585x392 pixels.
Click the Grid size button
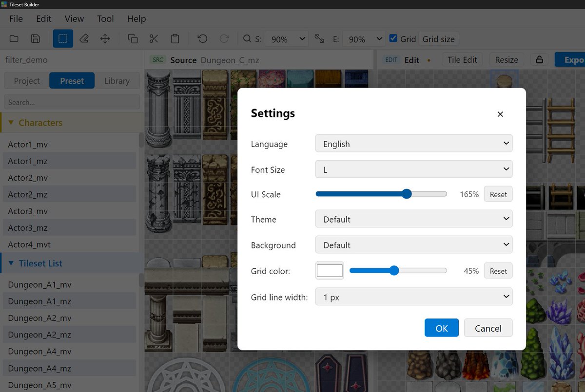point(439,39)
